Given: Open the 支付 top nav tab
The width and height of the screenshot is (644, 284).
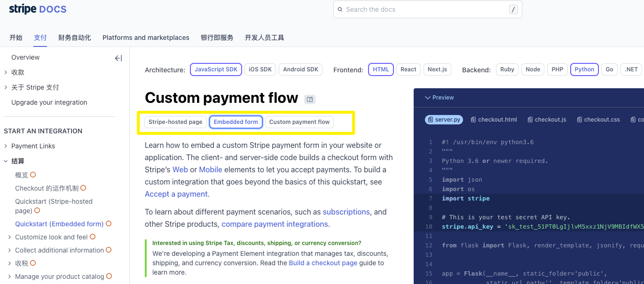Looking at the screenshot, I should pos(40,38).
